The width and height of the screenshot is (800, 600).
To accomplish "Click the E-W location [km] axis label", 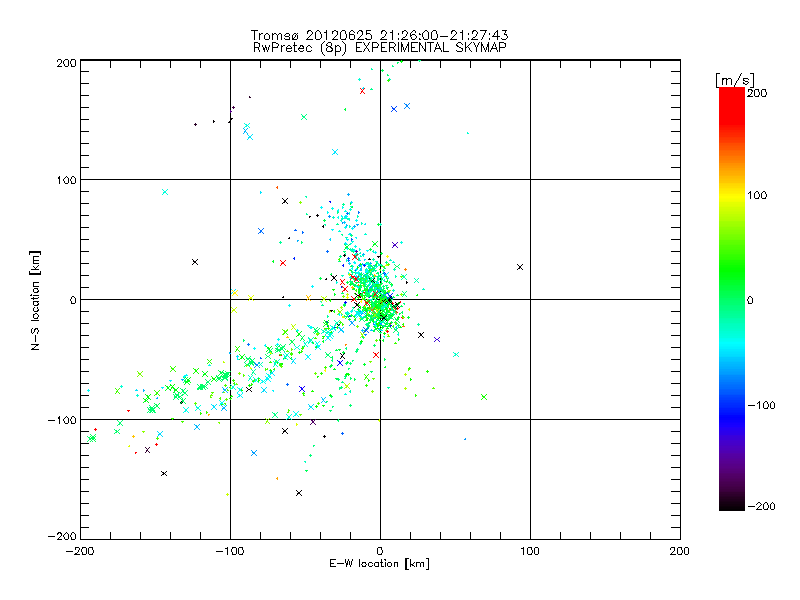I will pyautogui.click(x=379, y=564).
